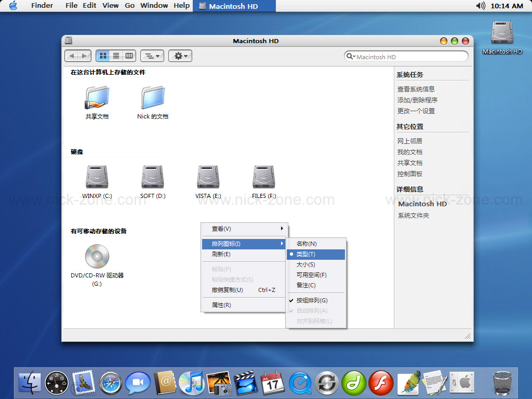Sort icons by 可用空间(F)
The height and width of the screenshot is (399, 532).
pos(316,275)
